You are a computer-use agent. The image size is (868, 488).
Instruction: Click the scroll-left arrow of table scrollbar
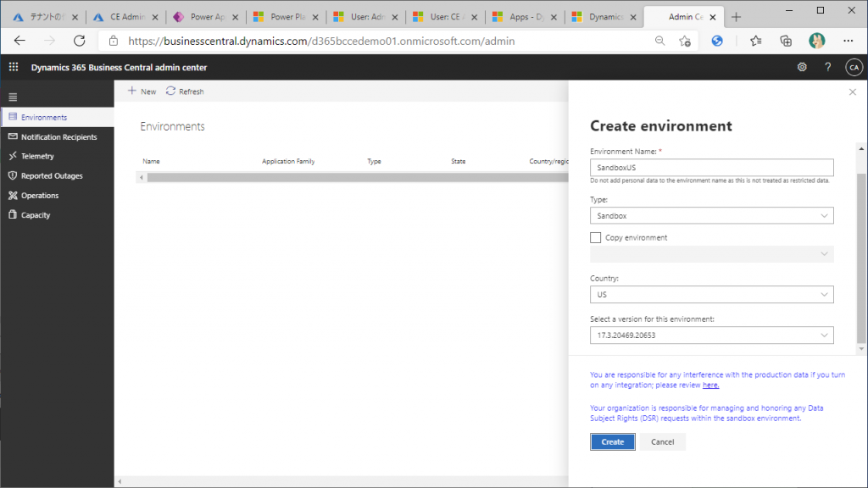pyautogui.click(x=142, y=178)
